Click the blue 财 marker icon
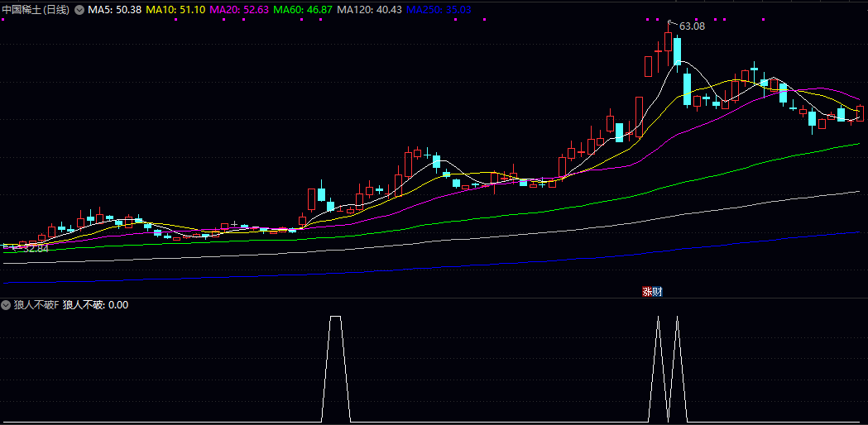868x425 pixels. tap(657, 292)
